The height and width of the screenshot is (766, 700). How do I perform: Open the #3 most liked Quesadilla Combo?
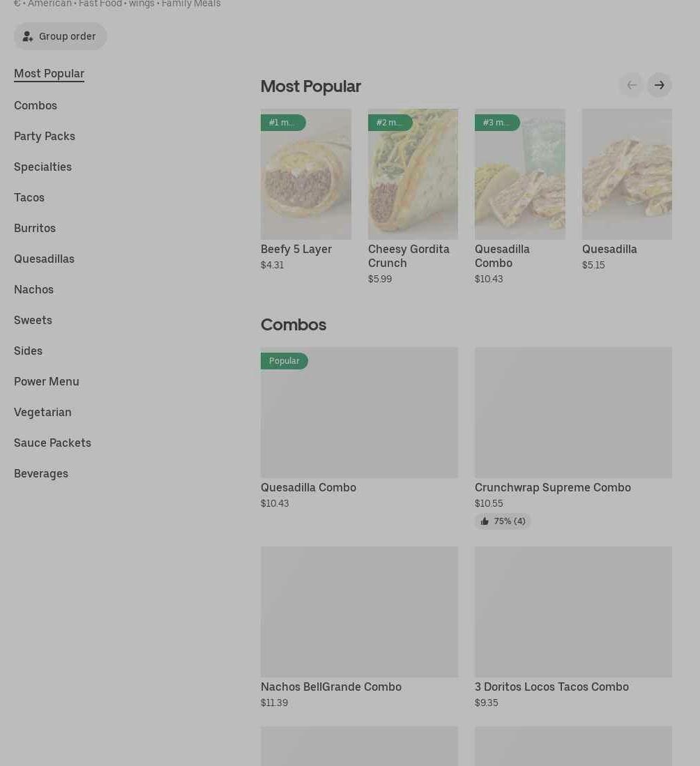click(x=519, y=174)
